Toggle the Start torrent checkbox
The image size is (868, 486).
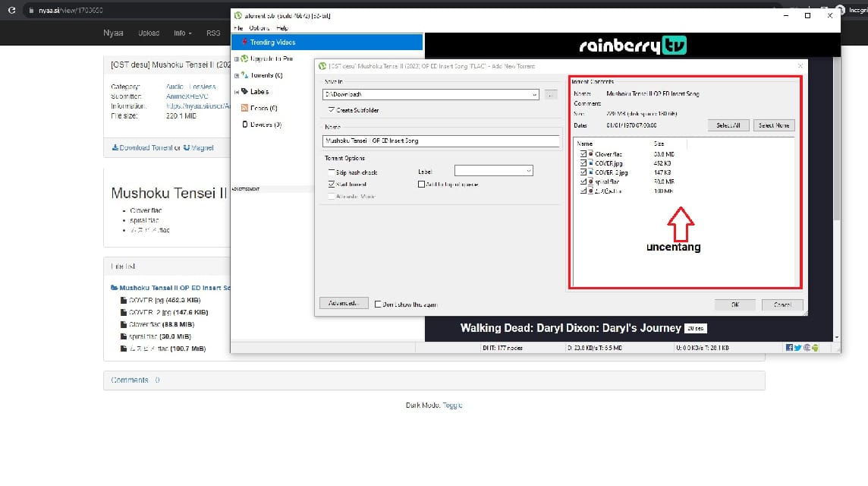331,184
